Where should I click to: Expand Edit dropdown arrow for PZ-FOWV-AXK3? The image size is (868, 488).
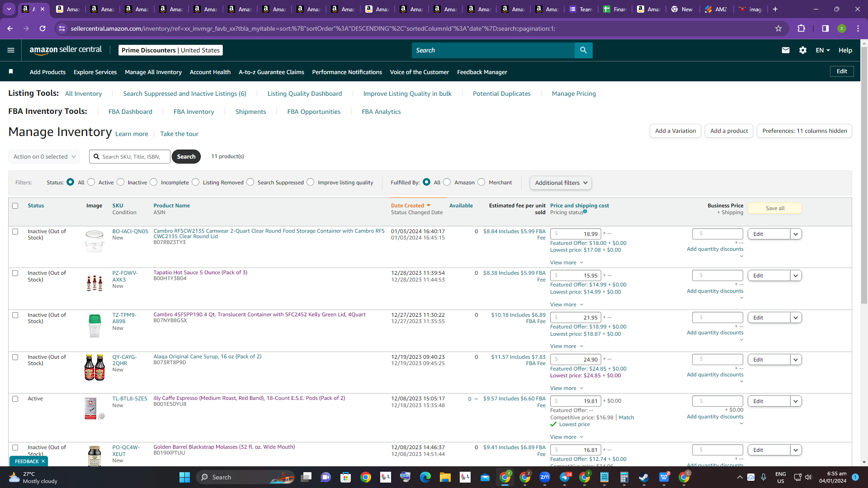point(796,276)
